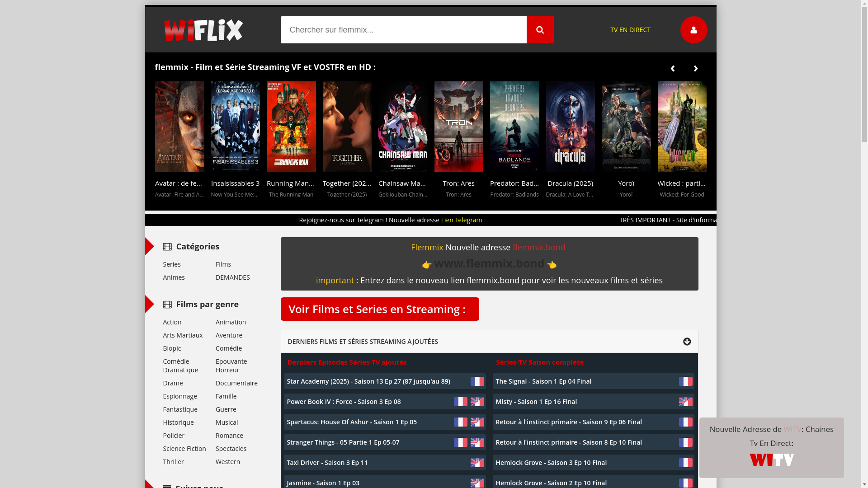This screenshot has height=488, width=868.
Task: Open the DEMANDES category
Action: click(x=233, y=277)
